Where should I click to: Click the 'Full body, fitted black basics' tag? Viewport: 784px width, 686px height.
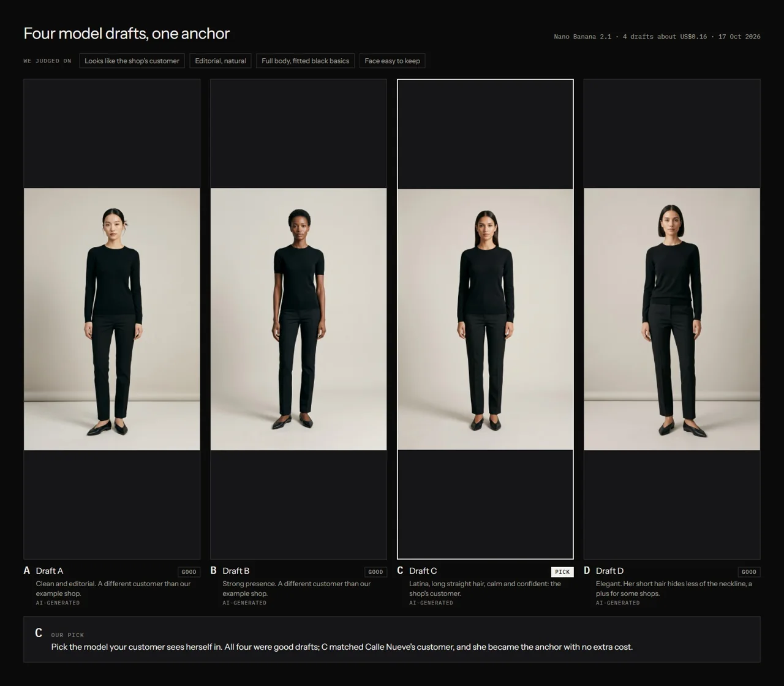pyautogui.click(x=305, y=61)
